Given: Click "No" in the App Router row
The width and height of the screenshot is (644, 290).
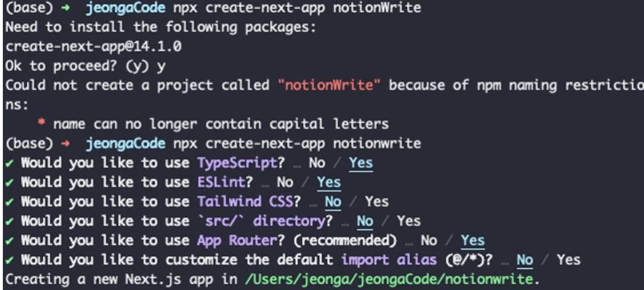Looking at the screenshot, I should (x=428, y=240).
